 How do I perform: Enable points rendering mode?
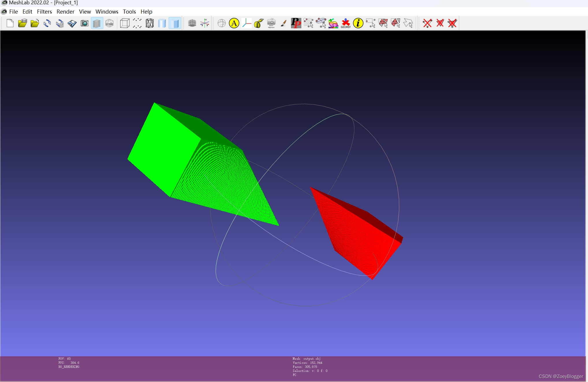pos(137,23)
